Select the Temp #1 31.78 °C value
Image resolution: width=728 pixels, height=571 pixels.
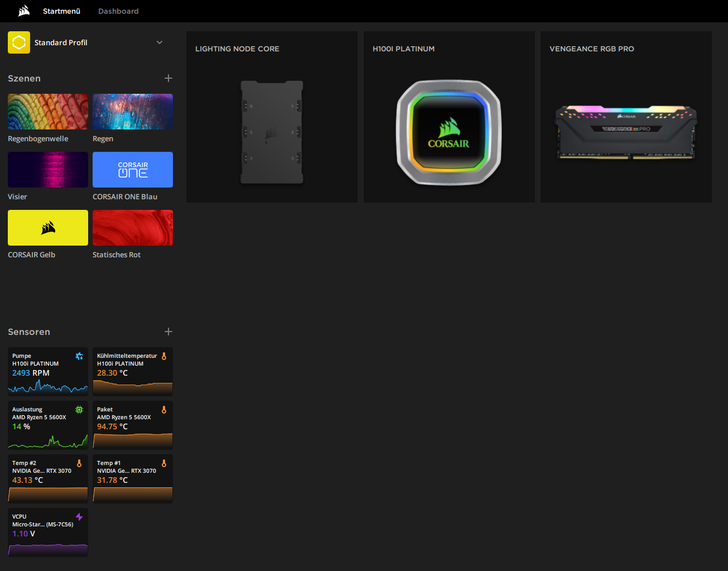(112, 480)
